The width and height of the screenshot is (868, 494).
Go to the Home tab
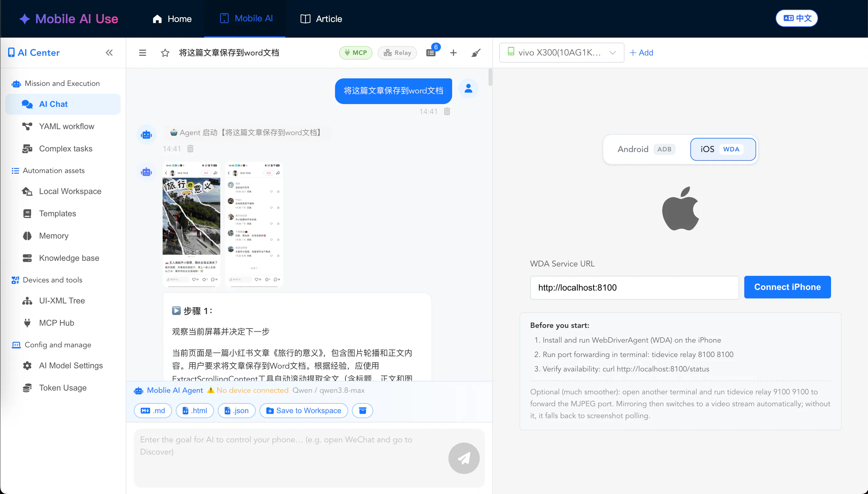(172, 19)
